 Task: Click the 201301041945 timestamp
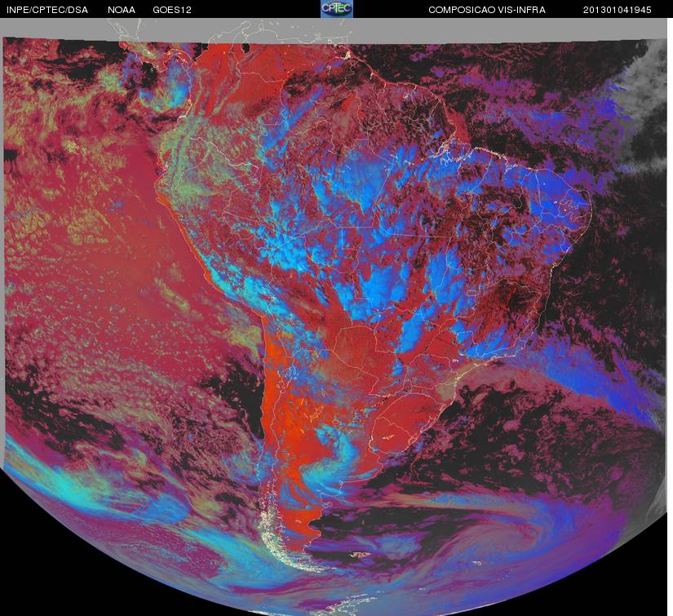(618, 10)
